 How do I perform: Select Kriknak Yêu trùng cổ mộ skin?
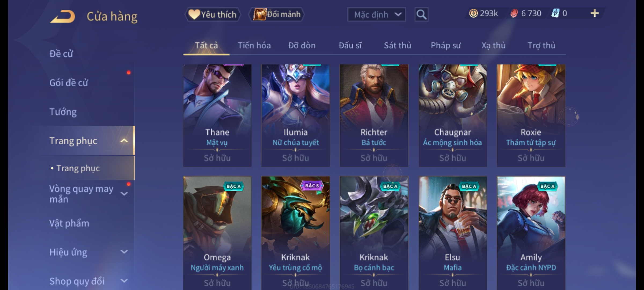(x=295, y=233)
